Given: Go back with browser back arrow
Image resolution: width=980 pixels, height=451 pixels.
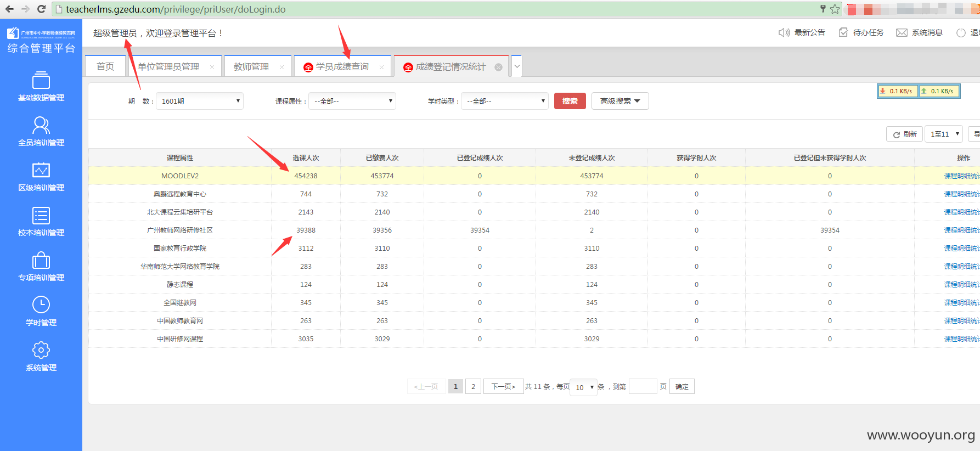Looking at the screenshot, I should click(x=9, y=9).
